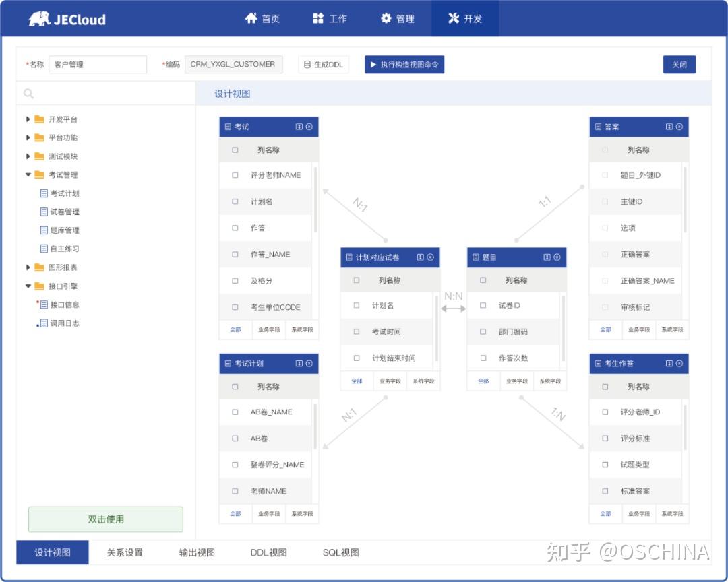
Task: Select the checkbox next to 计划名
Action: [x=357, y=305]
